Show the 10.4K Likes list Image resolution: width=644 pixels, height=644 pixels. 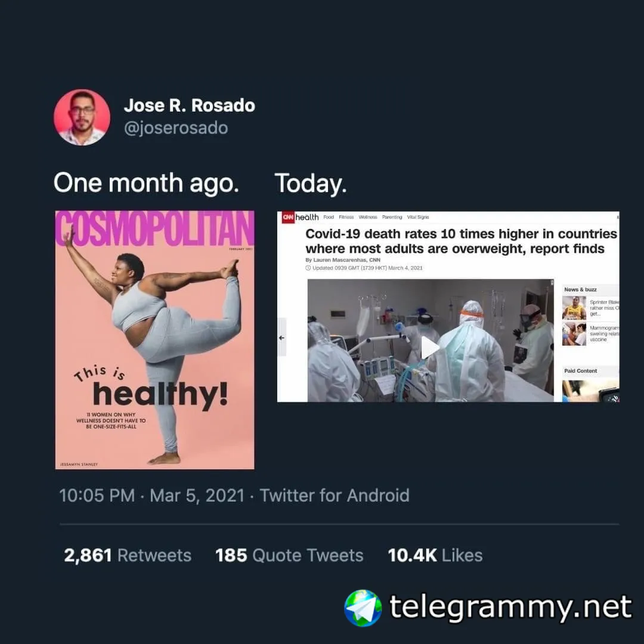[435, 555]
